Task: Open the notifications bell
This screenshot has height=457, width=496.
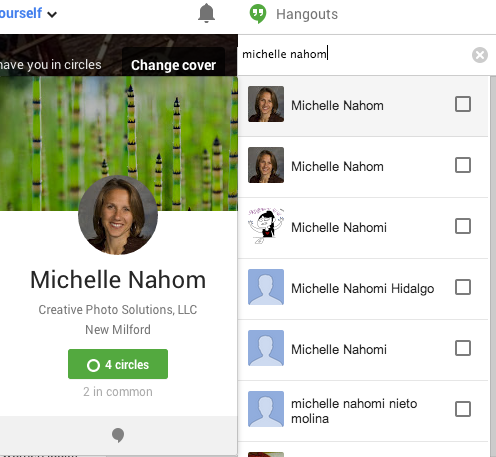Action: tap(206, 13)
